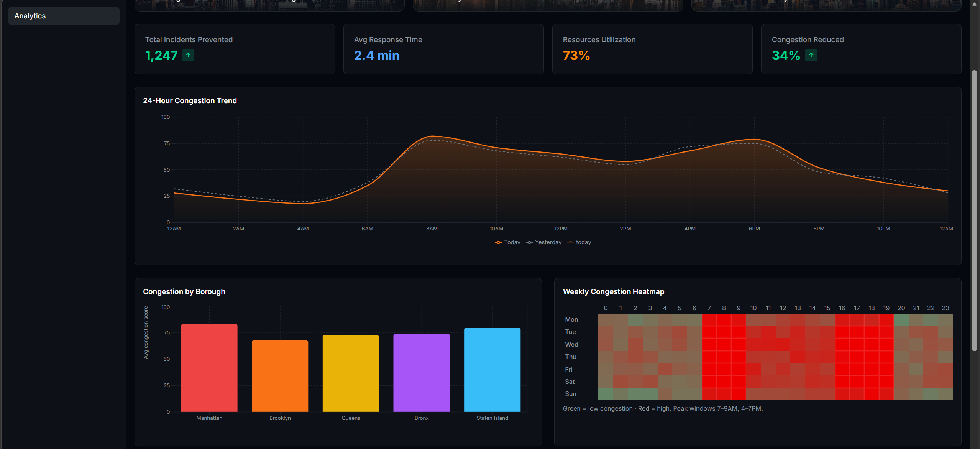Click the Congestion Reduced card title
The image size is (980, 449).
808,40
